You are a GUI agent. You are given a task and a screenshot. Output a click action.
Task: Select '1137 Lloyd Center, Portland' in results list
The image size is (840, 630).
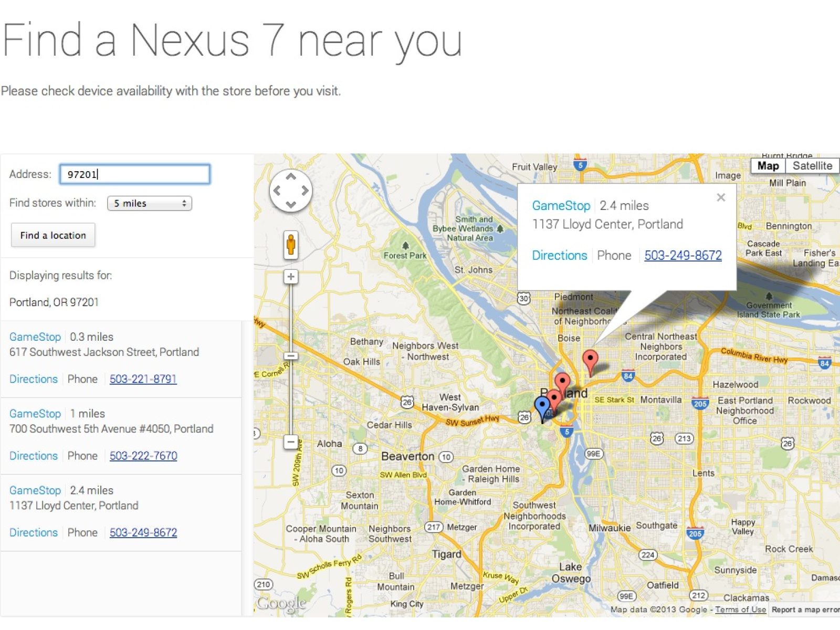coord(74,506)
